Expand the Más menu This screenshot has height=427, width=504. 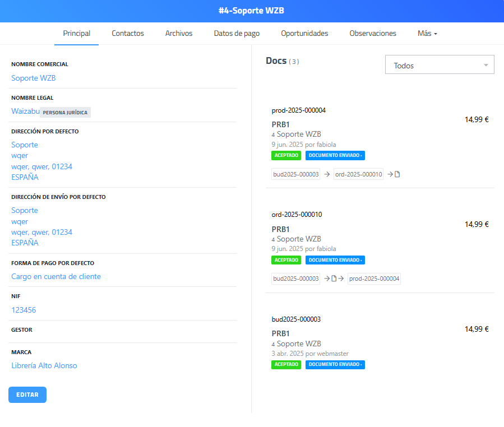pyautogui.click(x=427, y=34)
